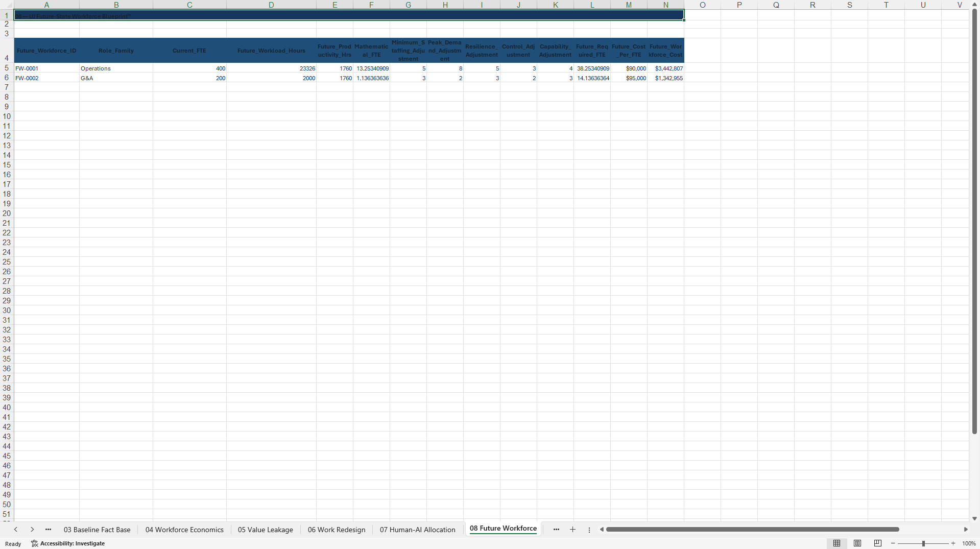Select workload hours 23326 cell
The image size is (980, 549).
tap(271, 68)
